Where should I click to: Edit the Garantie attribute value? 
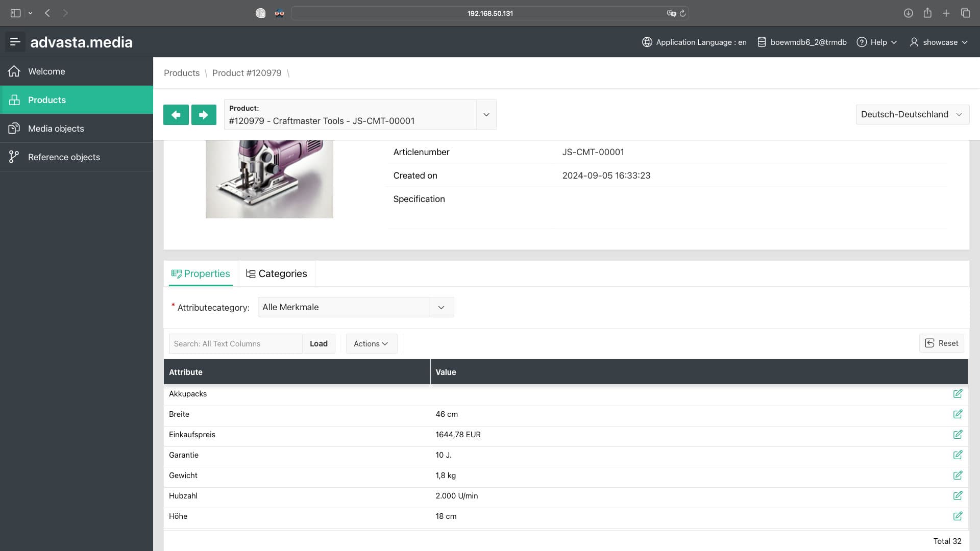tap(958, 455)
